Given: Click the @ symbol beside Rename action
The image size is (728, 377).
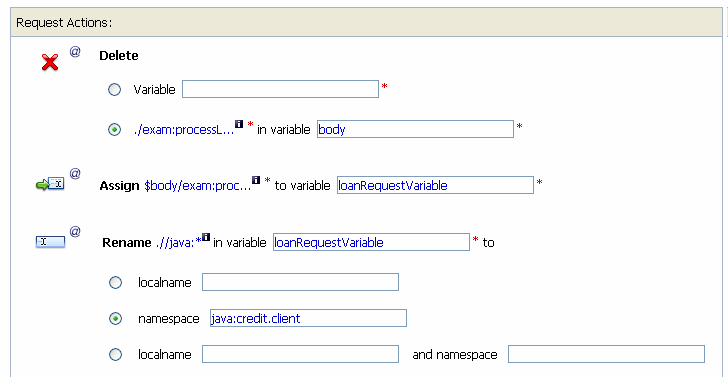Looking at the screenshot, I should pyautogui.click(x=75, y=231).
